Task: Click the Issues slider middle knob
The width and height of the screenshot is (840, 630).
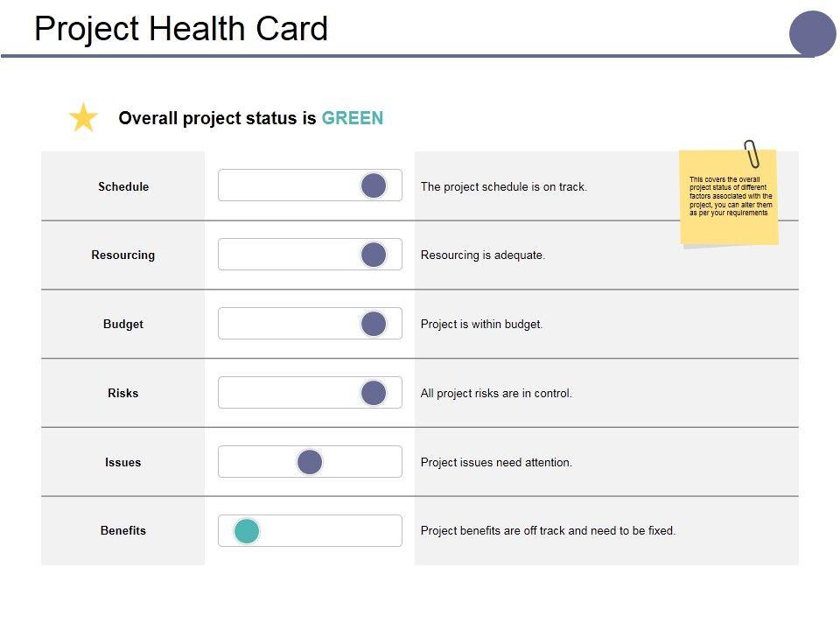Action: point(310,462)
